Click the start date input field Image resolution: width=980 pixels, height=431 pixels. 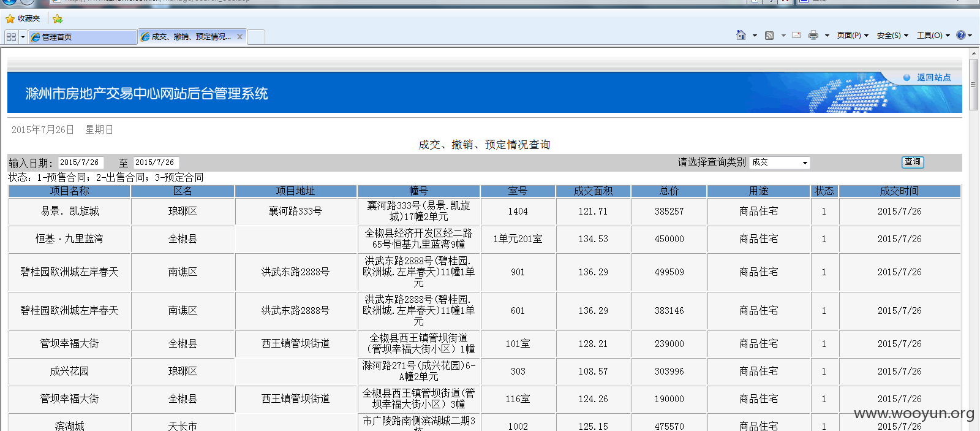[x=81, y=162]
